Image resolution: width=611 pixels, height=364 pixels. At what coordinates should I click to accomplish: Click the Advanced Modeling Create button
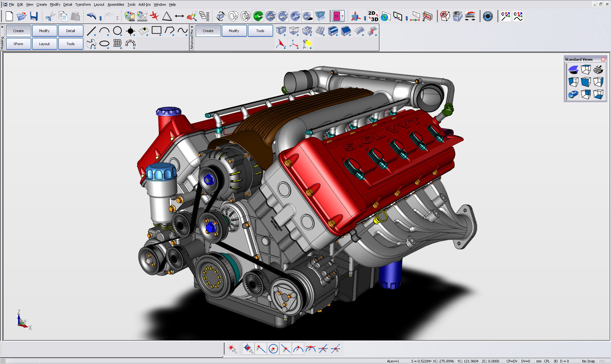tap(208, 31)
